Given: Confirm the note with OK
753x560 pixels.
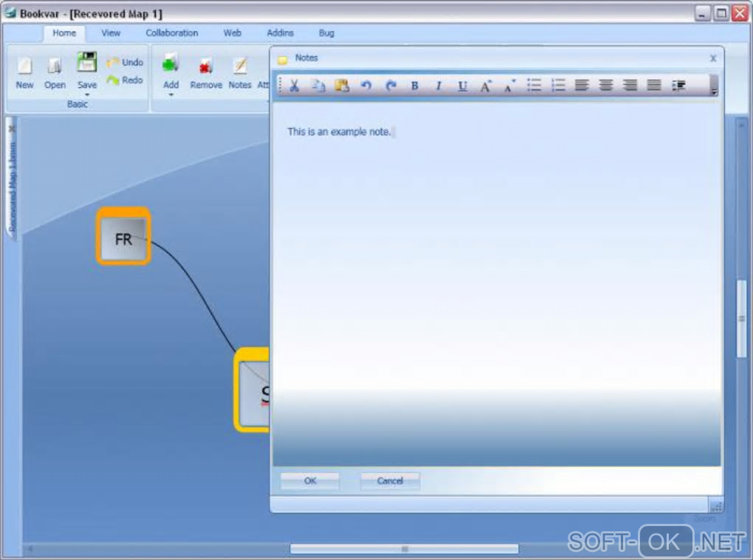Looking at the screenshot, I should point(310,481).
